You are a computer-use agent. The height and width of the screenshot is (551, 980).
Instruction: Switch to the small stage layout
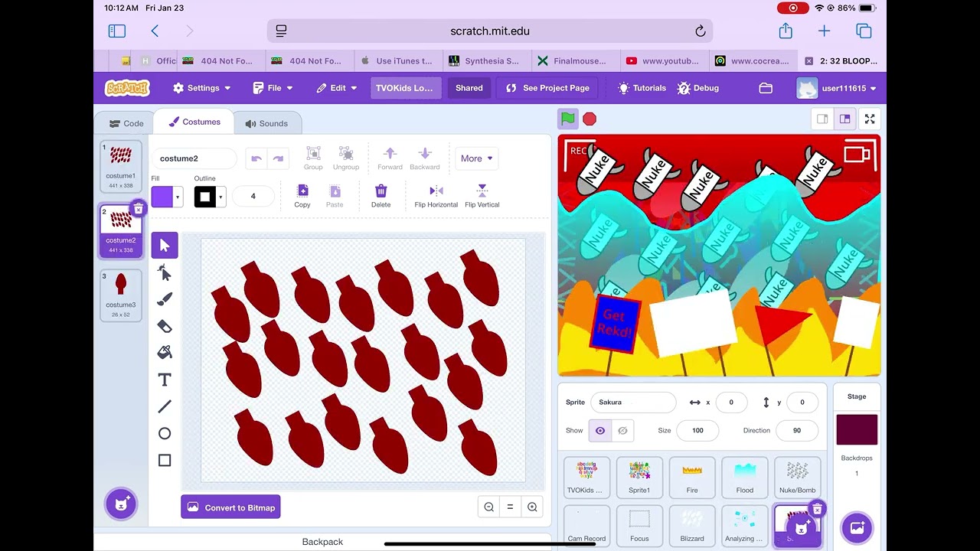822,119
